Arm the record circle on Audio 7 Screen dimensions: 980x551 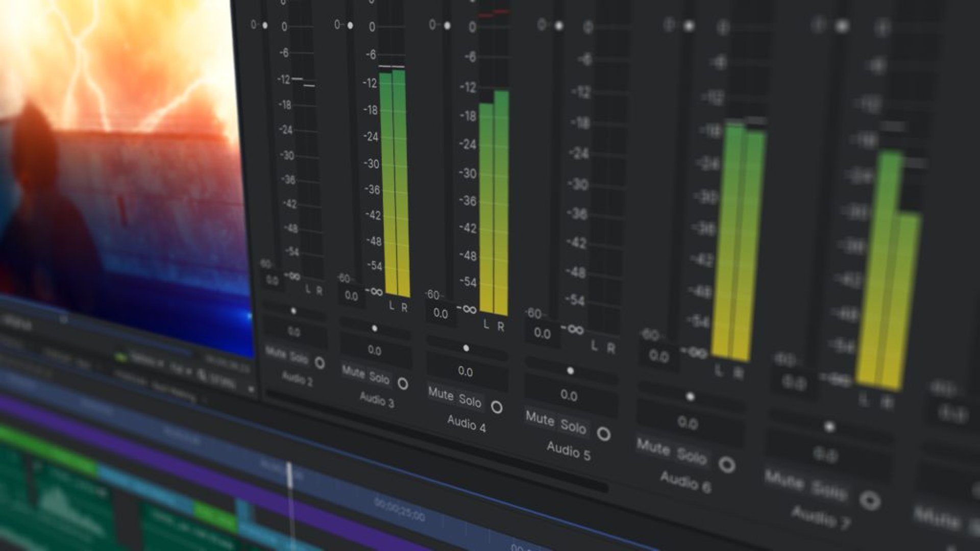(870, 500)
